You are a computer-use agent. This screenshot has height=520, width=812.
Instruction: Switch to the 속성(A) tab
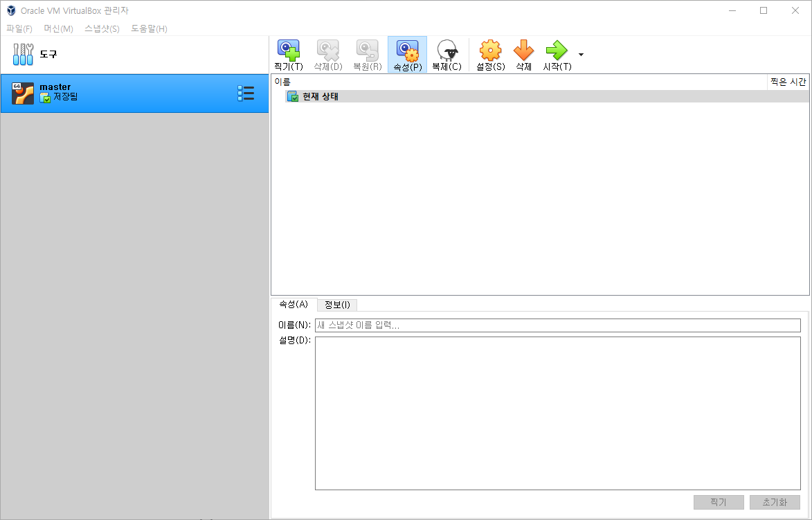click(x=294, y=304)
